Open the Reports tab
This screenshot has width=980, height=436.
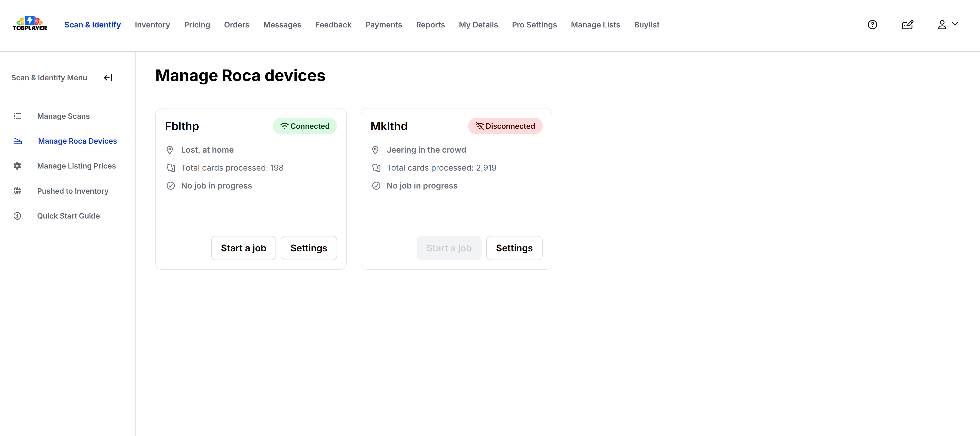pos(430,25)
